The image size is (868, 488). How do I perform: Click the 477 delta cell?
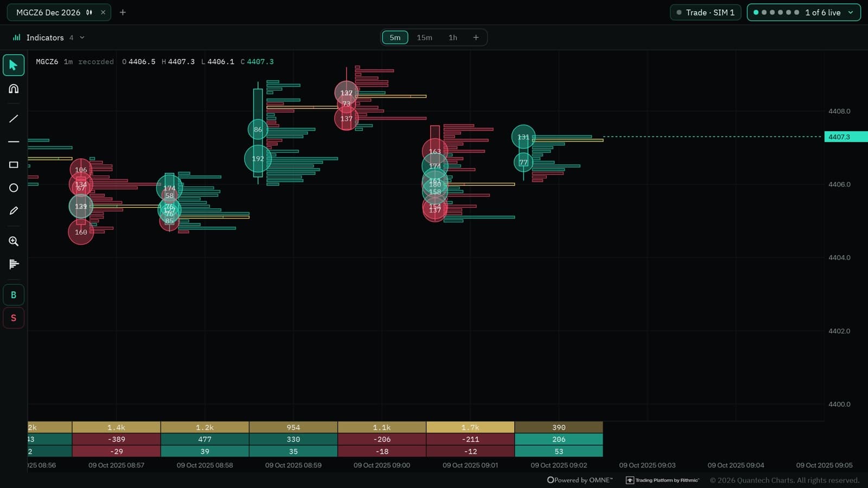pyautogui.click(x=205, y=439)
